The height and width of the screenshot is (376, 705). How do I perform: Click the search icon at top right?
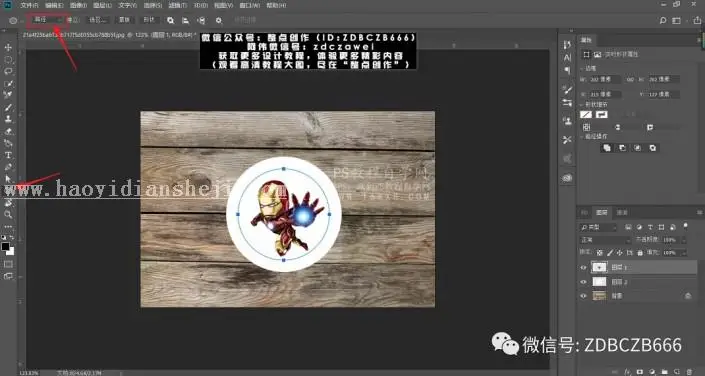[663, 20]
